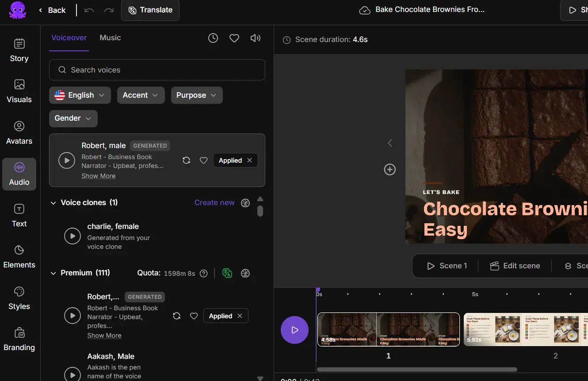Open the Accent filter dropdown

141,95
